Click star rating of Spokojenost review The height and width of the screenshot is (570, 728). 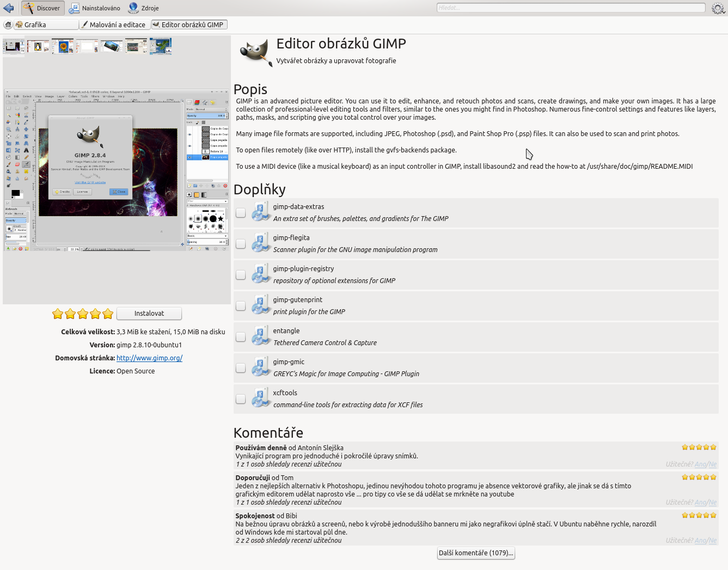click(x=699, y=516)
